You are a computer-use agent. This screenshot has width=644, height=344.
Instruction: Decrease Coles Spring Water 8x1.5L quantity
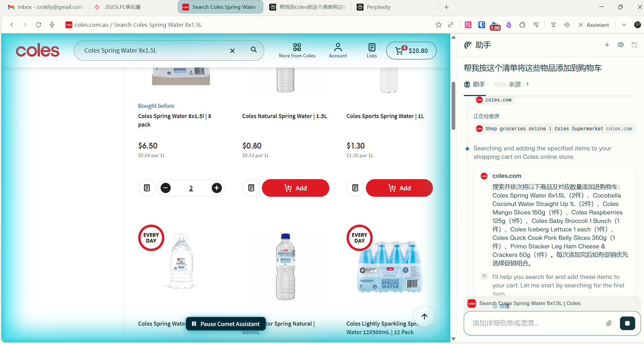[x=166, y=188]
